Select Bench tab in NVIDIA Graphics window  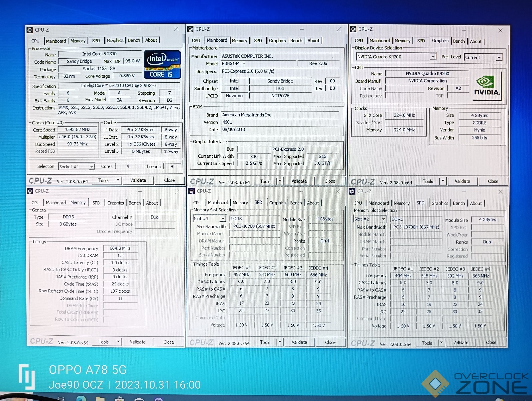[x=459, y=41]
